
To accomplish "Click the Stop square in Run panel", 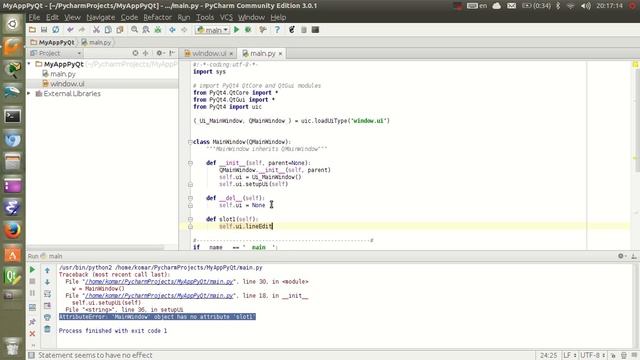I will (32, 282).
